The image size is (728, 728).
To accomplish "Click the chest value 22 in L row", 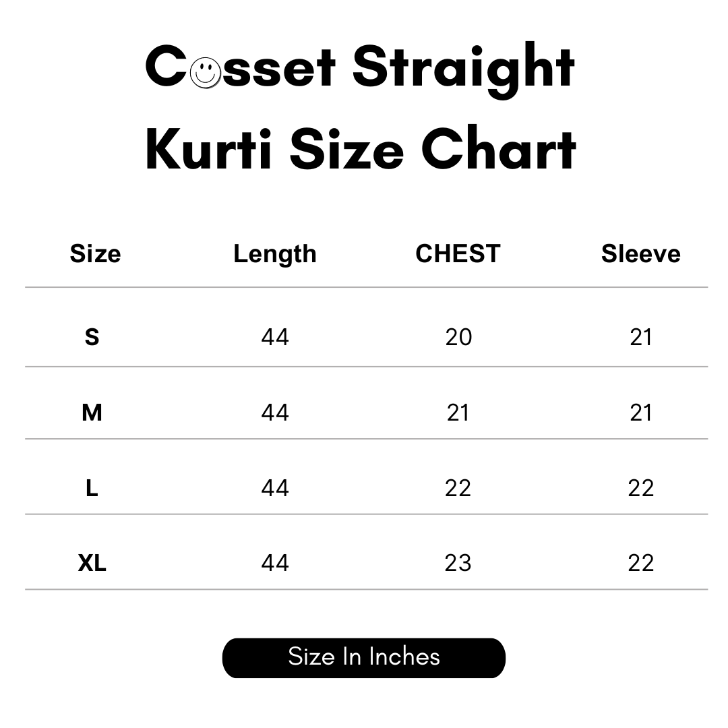I will 458,488.
